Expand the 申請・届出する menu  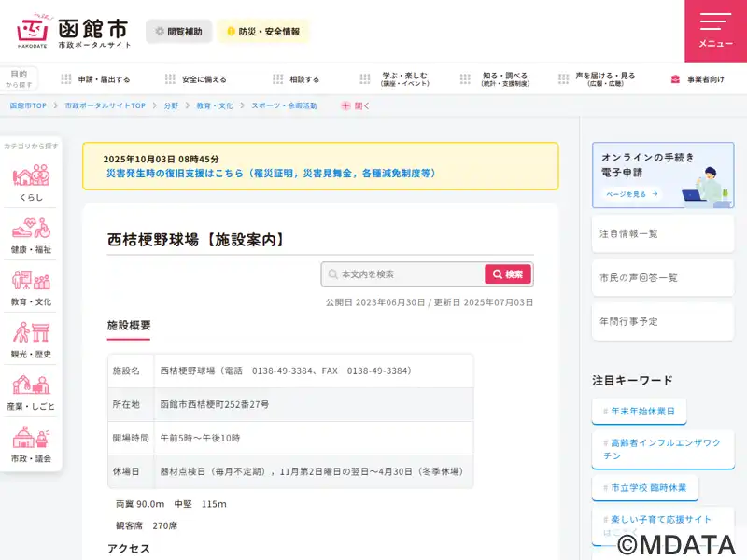pyautogui.click(x=95, y=79)
